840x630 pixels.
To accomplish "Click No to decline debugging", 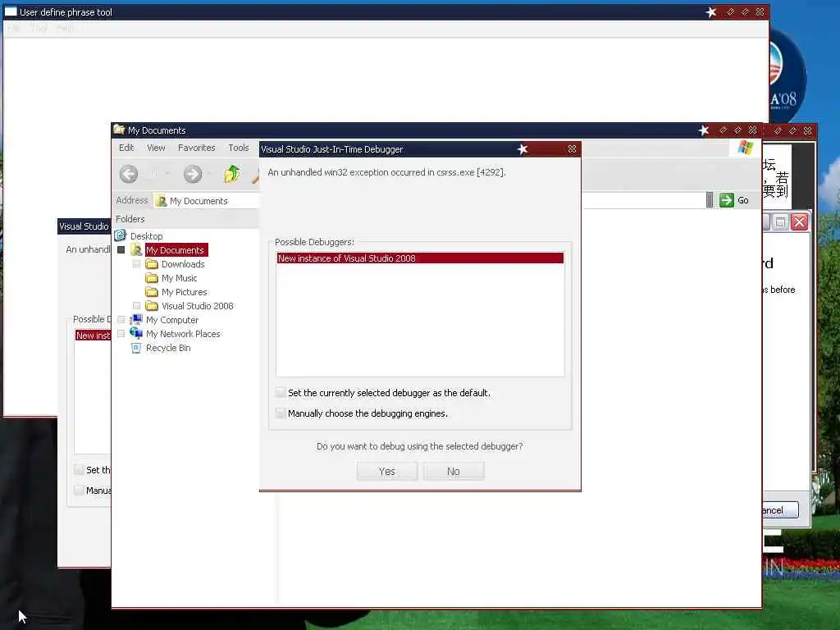I will [454, 472].
